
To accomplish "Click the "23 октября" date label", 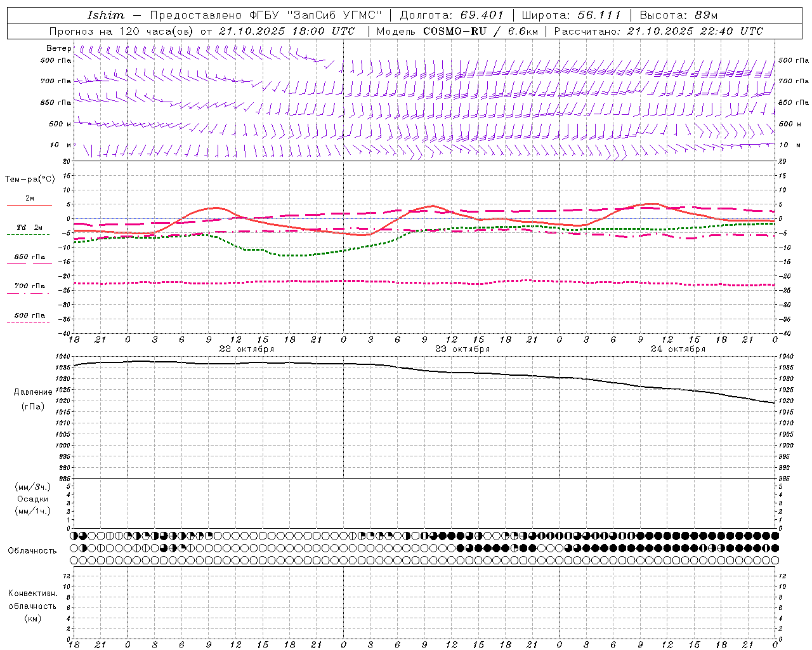I will click(x=462, y=349).
